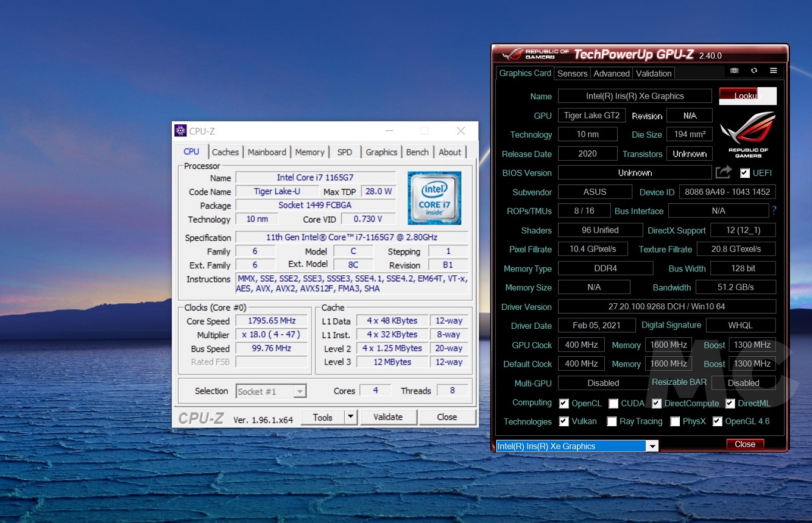Click the Validate button in CPU-Z
This screenshot has height=523, width=812.
pos(388,417)
